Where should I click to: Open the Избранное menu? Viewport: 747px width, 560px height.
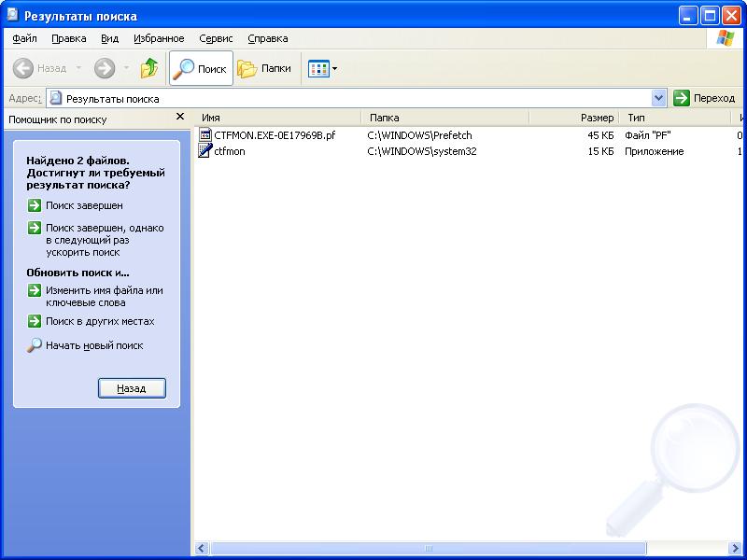click(159, 38)
